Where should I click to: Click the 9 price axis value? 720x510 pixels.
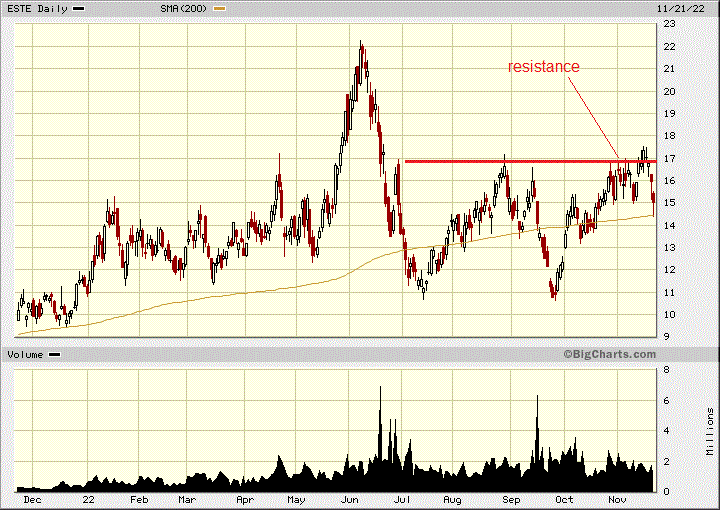(666, 336)
